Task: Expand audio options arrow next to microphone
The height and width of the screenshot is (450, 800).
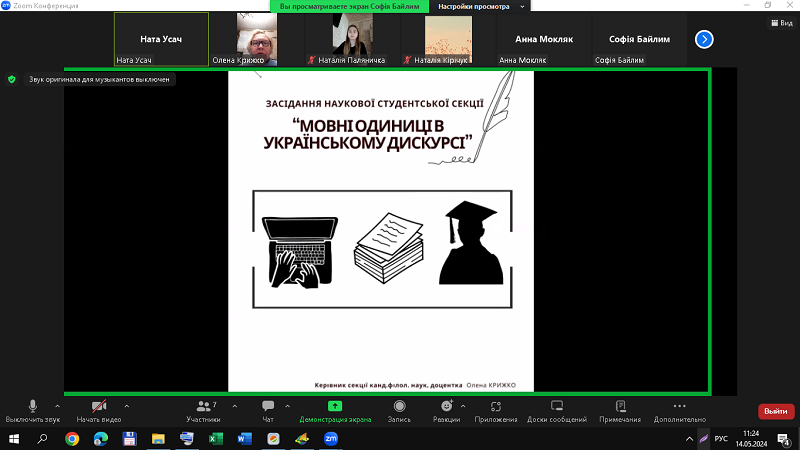Action: [57, 406]
